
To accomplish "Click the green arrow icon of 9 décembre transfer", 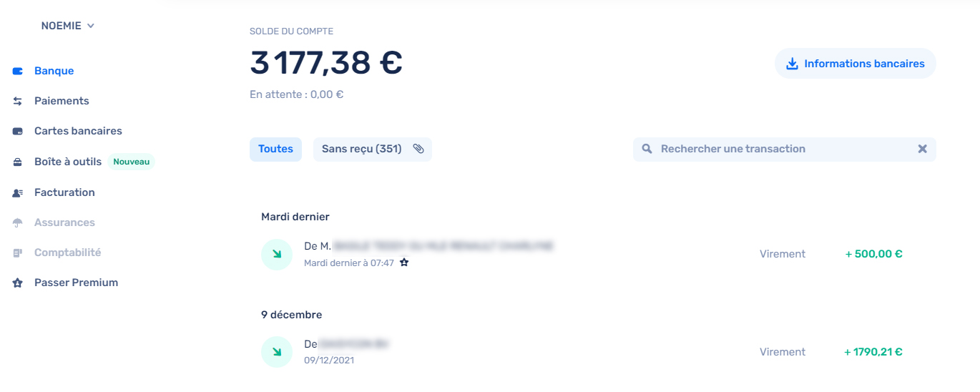I will click(x=277, y=352).
